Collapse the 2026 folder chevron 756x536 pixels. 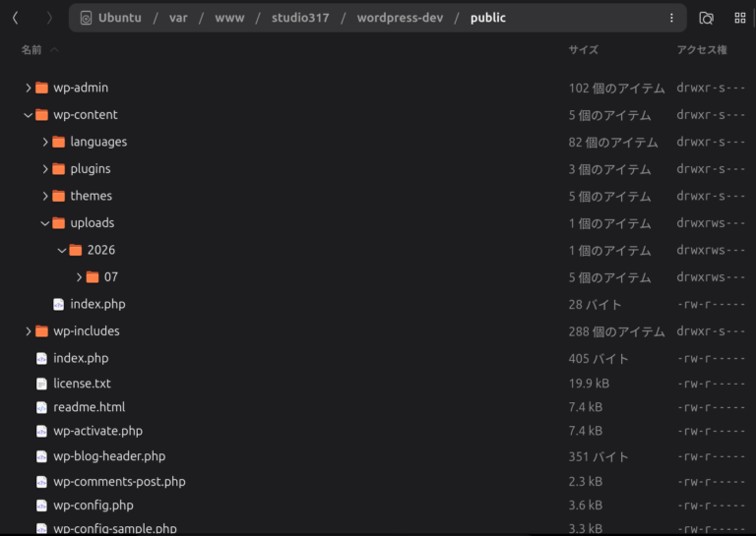click(x=62, y=250)
